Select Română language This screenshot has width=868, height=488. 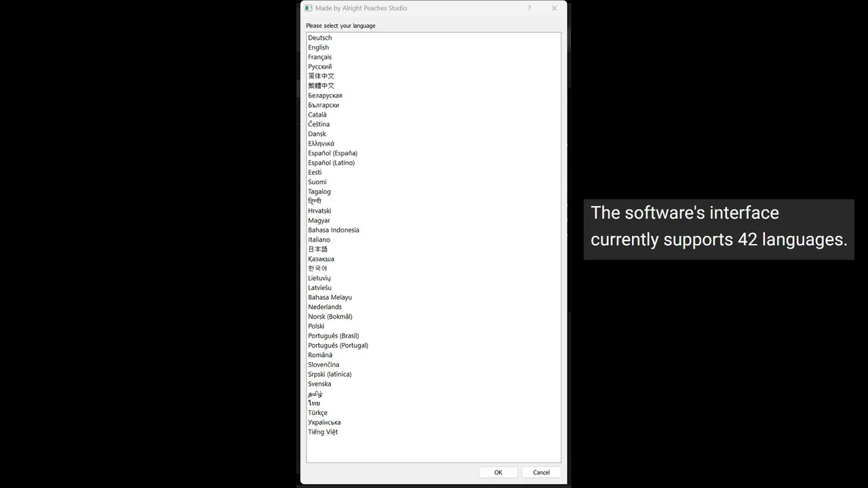click(320, 355)
